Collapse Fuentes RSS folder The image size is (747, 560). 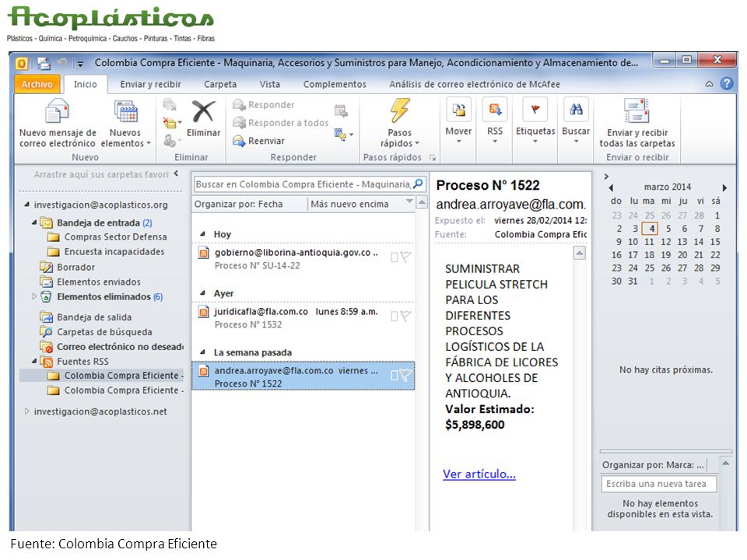(x=33, y=361)
